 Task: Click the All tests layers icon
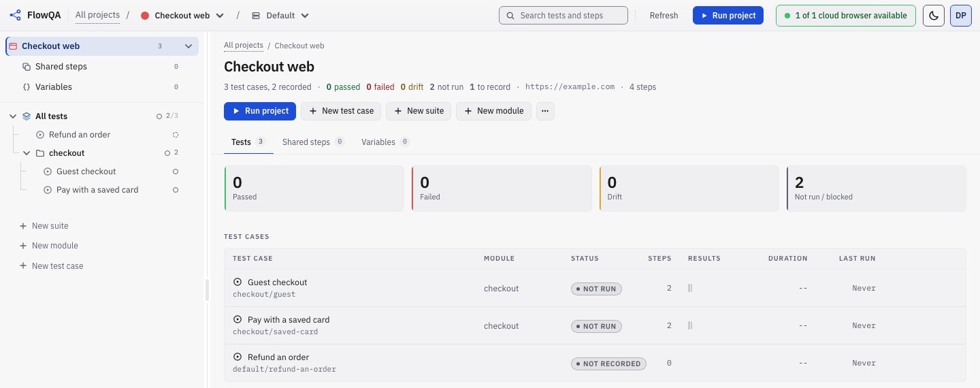27,116
